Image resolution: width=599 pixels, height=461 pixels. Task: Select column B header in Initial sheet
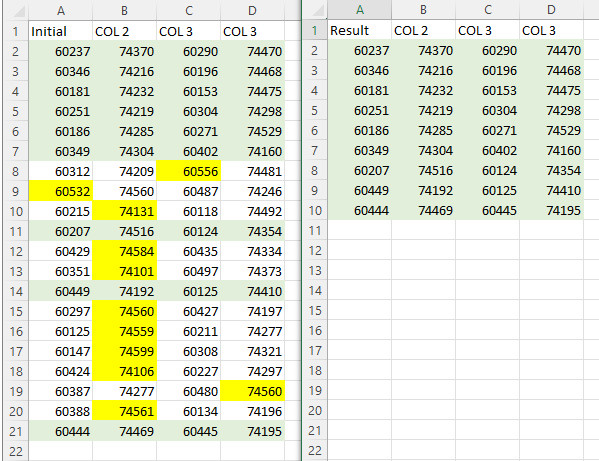point(125,11)
